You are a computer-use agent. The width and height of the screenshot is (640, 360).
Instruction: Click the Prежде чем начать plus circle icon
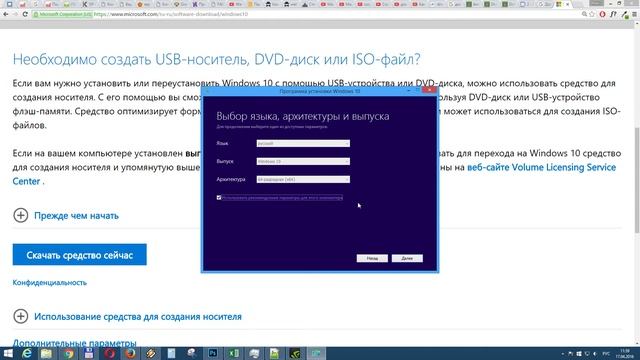(21, 215)
